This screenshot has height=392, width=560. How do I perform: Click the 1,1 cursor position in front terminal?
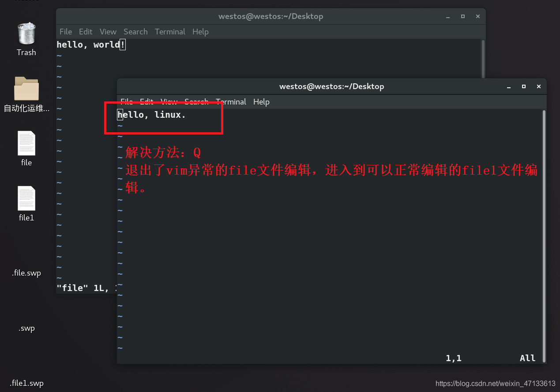point(454,358)
